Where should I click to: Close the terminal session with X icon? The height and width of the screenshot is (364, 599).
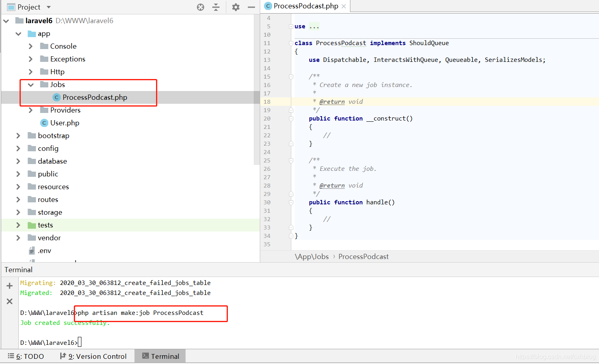click(x=10, y=301)
